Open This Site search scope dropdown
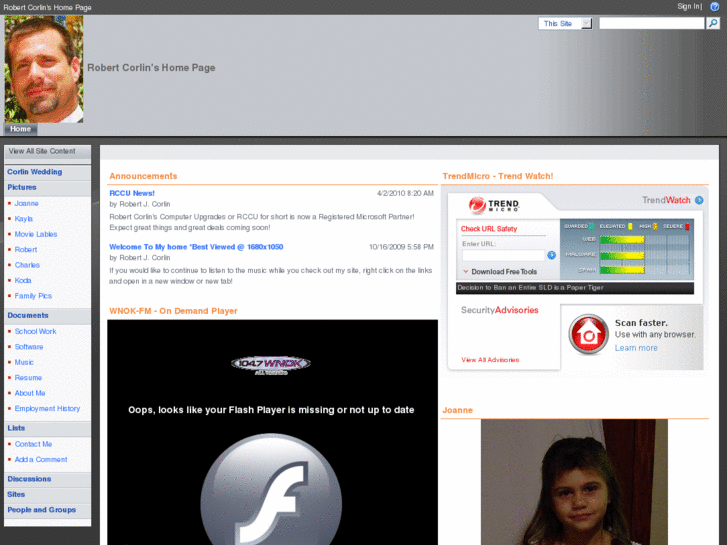Screen dimensions: 727x545 coord(565,23)
